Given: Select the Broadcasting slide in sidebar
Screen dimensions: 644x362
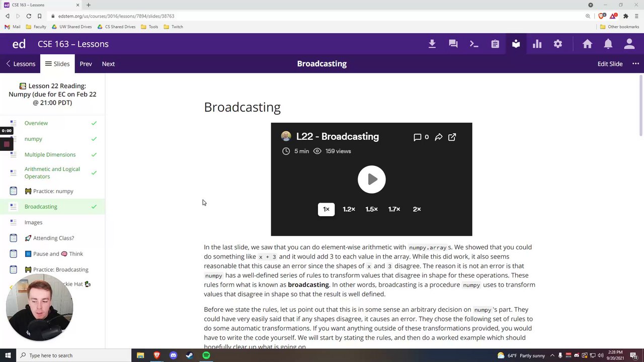Looking at the screenshot, I should tap(52, 207).
